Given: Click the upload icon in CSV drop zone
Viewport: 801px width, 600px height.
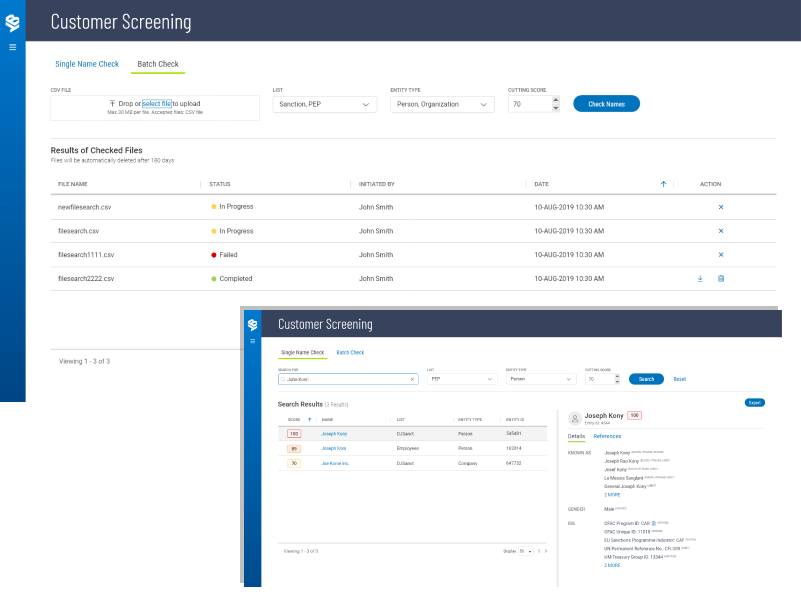Looking at the screenshot, I should click(x=112, y=104).
